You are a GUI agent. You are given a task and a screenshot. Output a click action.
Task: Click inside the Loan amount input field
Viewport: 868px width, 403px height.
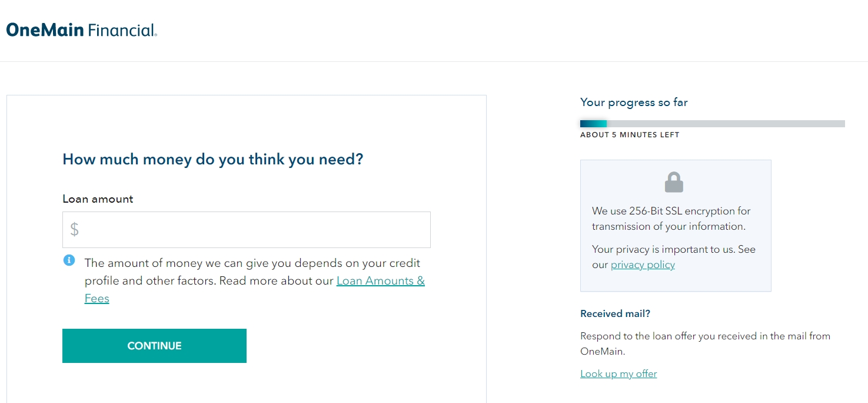click(246, 229)
